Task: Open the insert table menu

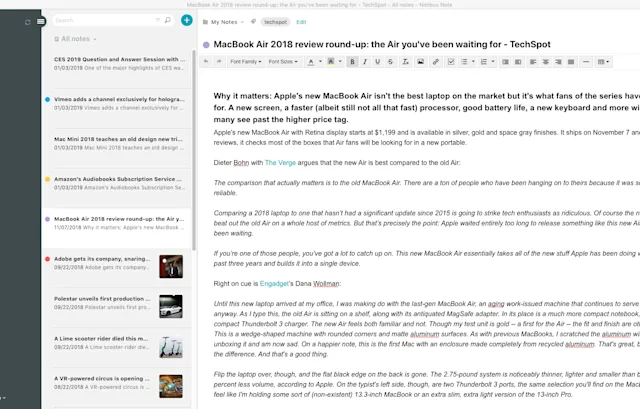Action: (x=603, y=62)
